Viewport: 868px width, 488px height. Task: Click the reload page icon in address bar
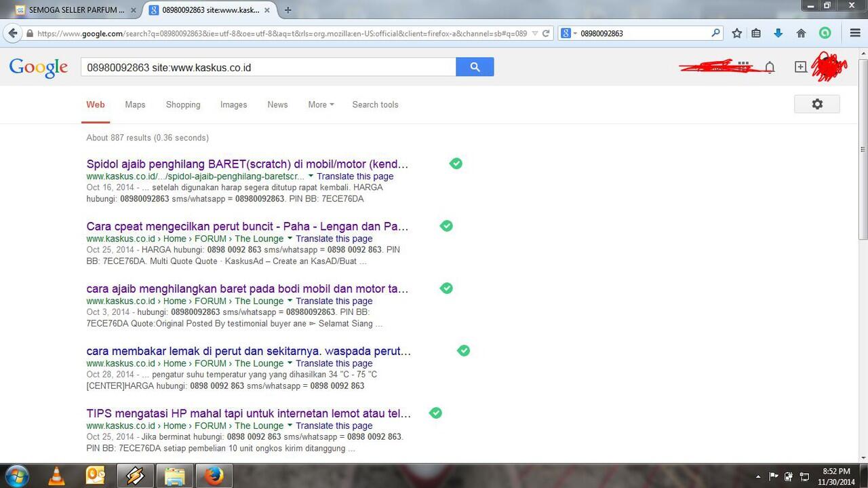click(546, 33)
